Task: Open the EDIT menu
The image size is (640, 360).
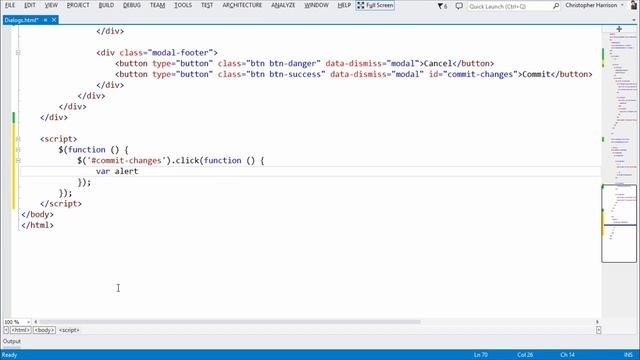Action: 30,5
